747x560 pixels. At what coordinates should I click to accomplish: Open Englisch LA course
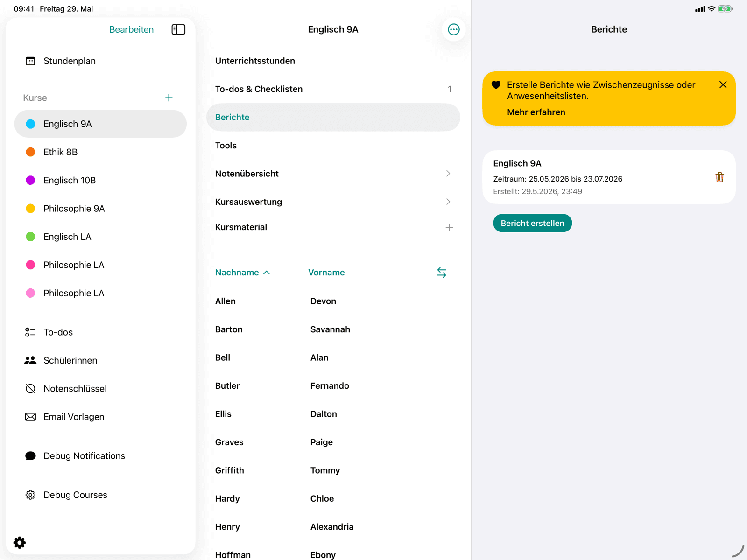100,237
